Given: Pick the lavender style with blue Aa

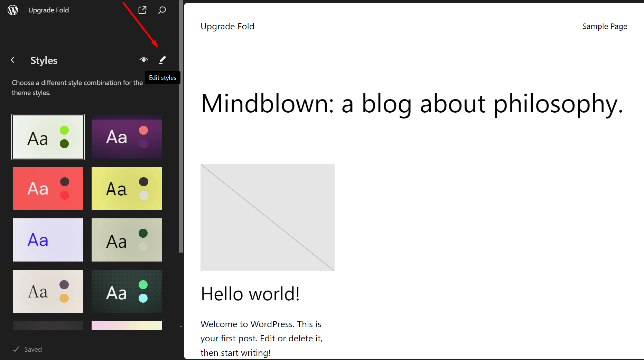Looking at the screenshot, I should click(x=48, y=240).
